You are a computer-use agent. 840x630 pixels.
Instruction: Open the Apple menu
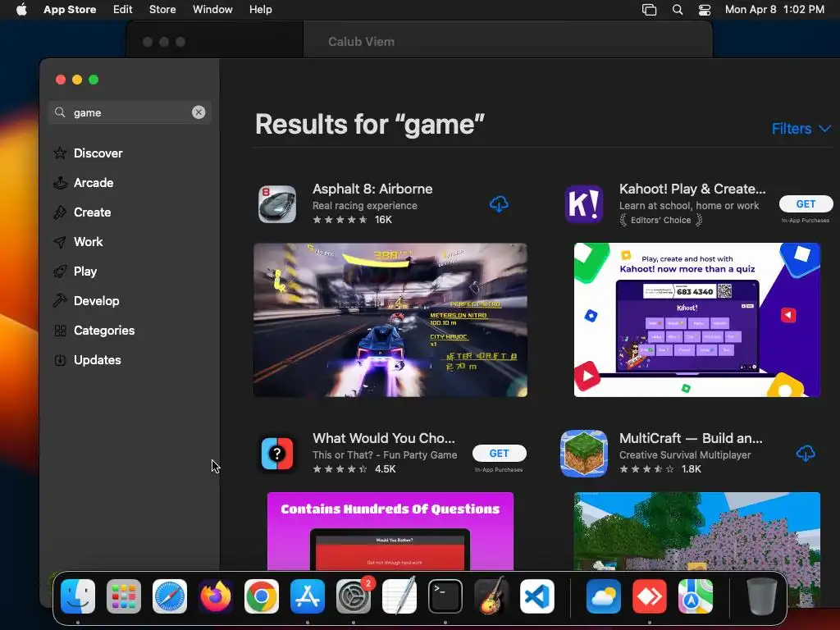point(21,10)
